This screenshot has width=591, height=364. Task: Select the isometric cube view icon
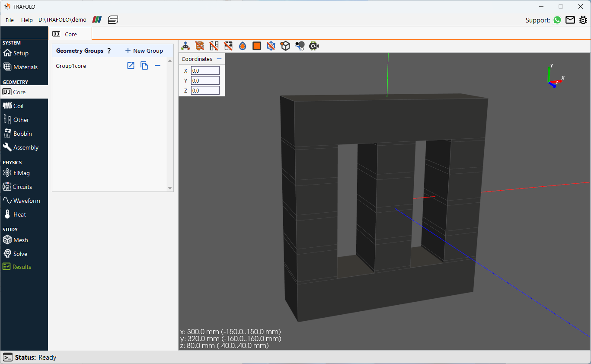[285, 45]
